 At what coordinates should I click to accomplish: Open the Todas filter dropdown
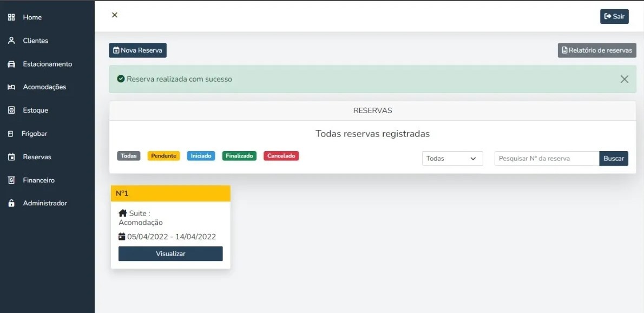coord(452,158)
